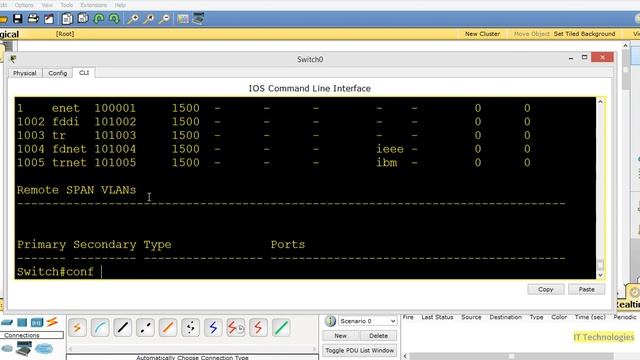Image resolution: width=640 pixels, height=360 pixels.
Task: Open the Help menu
Action: coord(120,5)
